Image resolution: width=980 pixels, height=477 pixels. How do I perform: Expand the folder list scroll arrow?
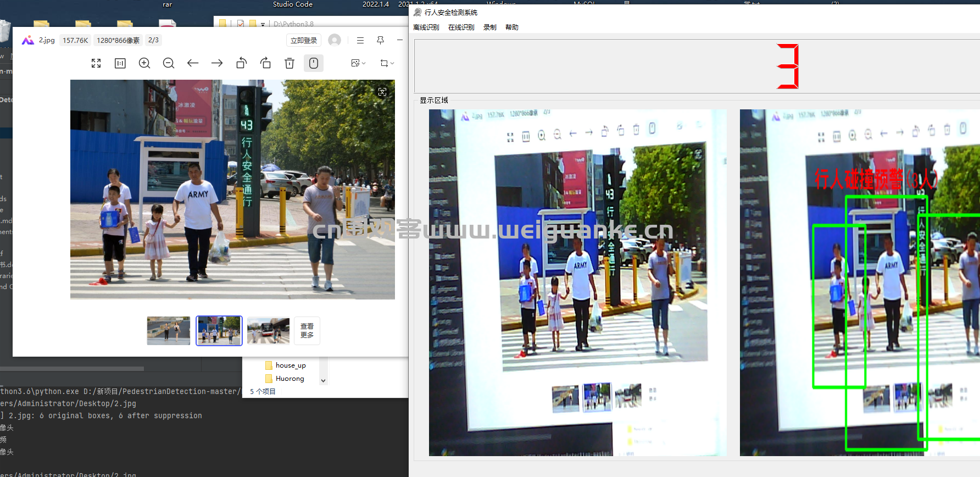pos(323,380)
